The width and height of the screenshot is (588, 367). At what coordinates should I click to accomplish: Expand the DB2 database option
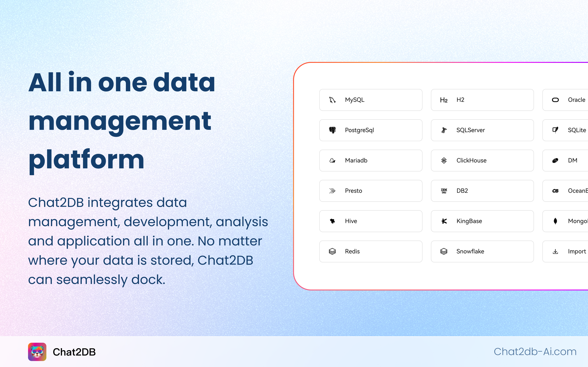click(x=482, y=190)
